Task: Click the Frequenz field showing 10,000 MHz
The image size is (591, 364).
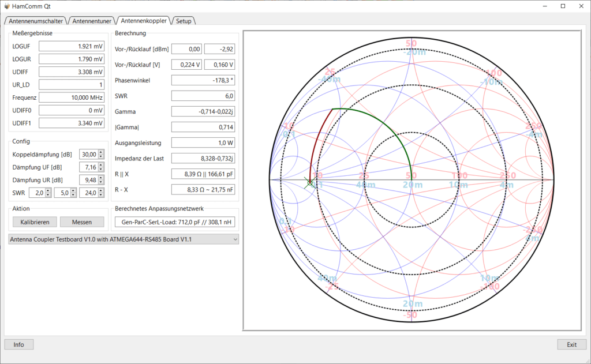Action: pos(72,97)
